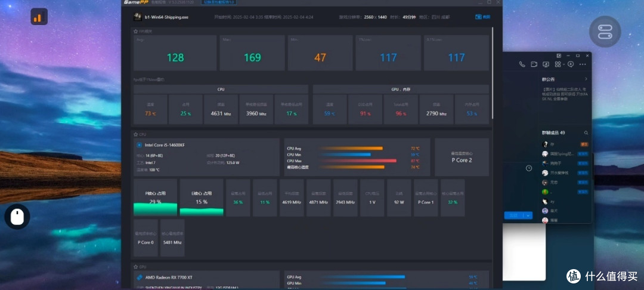Click the CPU Min temperature bar
This screenshot has width=644, height=290.
[345, 155]
